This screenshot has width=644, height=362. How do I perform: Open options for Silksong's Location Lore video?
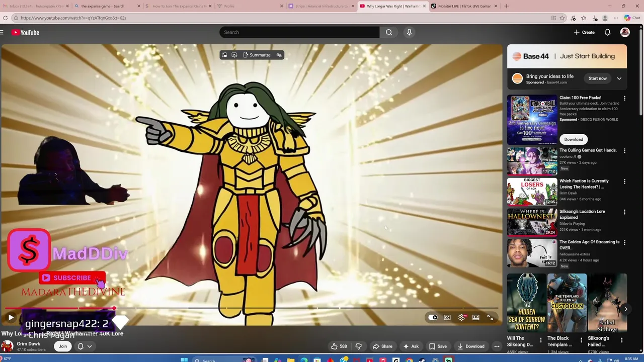(624, 212)
